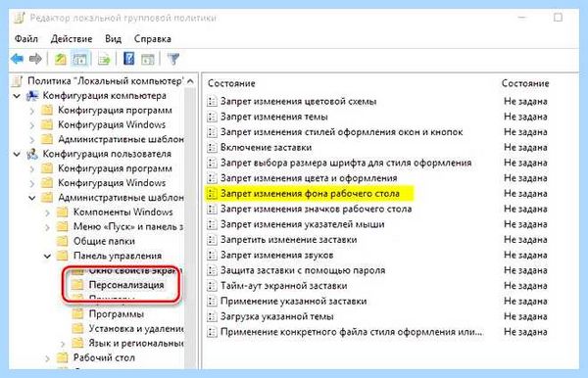Open the Справка menu
588x378 pixels.
[x=152, y=39]
